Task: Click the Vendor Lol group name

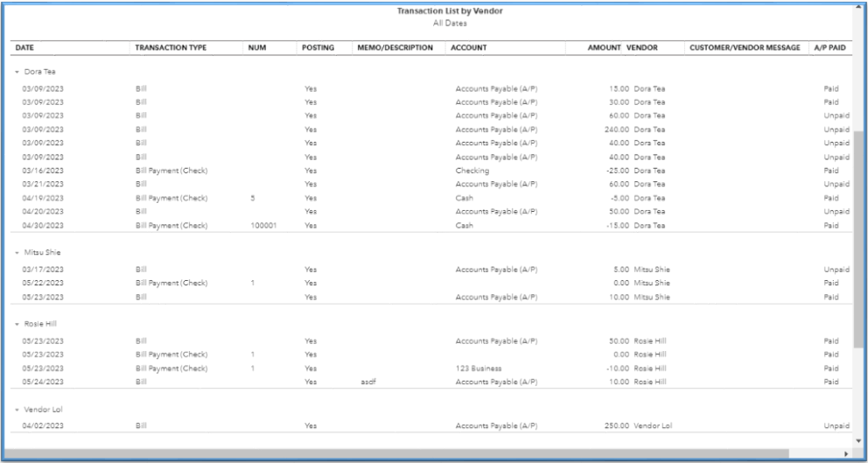Action: pos(43,410)
